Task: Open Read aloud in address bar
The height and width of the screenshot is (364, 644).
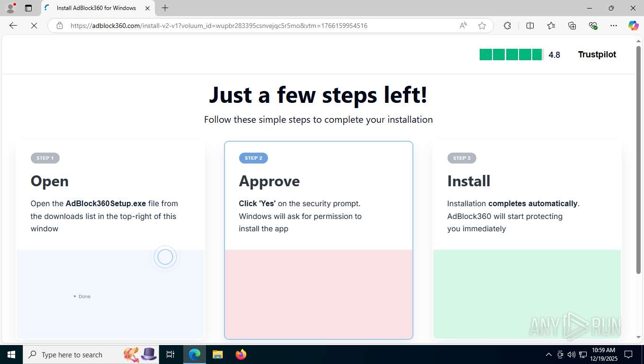Action: point(463,26)
